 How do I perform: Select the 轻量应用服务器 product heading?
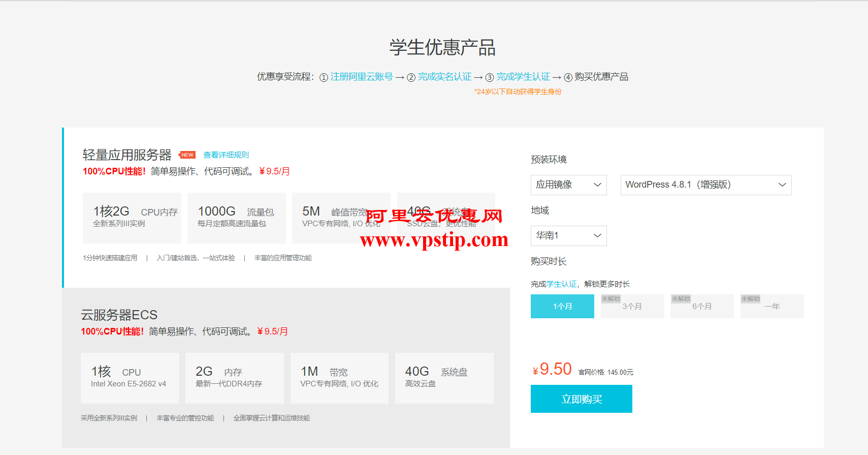pos(127,155)
